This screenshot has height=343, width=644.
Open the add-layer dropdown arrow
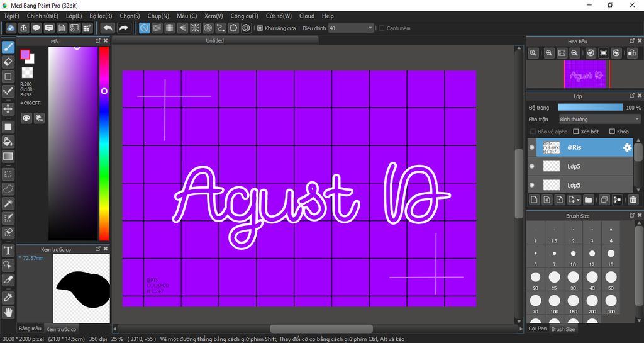coord(579,200)
